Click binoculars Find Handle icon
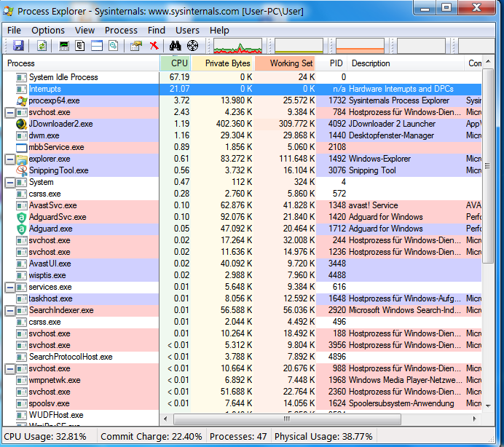 pyautogui.click(x=176, y=46)
